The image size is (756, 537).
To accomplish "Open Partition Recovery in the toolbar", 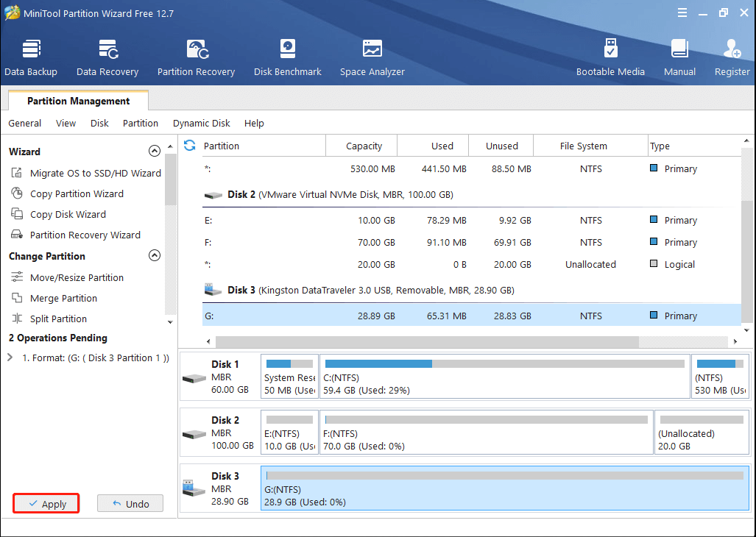I will 196,58.
